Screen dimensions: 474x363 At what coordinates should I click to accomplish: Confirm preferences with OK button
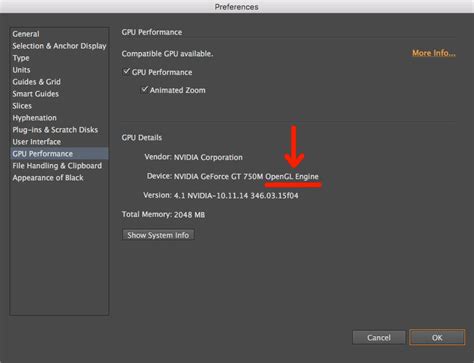pyautogui.click(x=437, y=338)
